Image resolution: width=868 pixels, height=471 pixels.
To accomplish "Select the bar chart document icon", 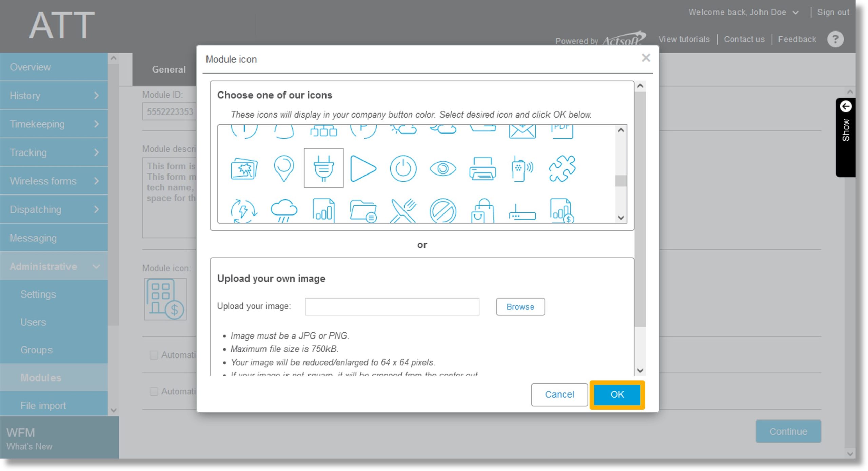I will coord(323,211).
